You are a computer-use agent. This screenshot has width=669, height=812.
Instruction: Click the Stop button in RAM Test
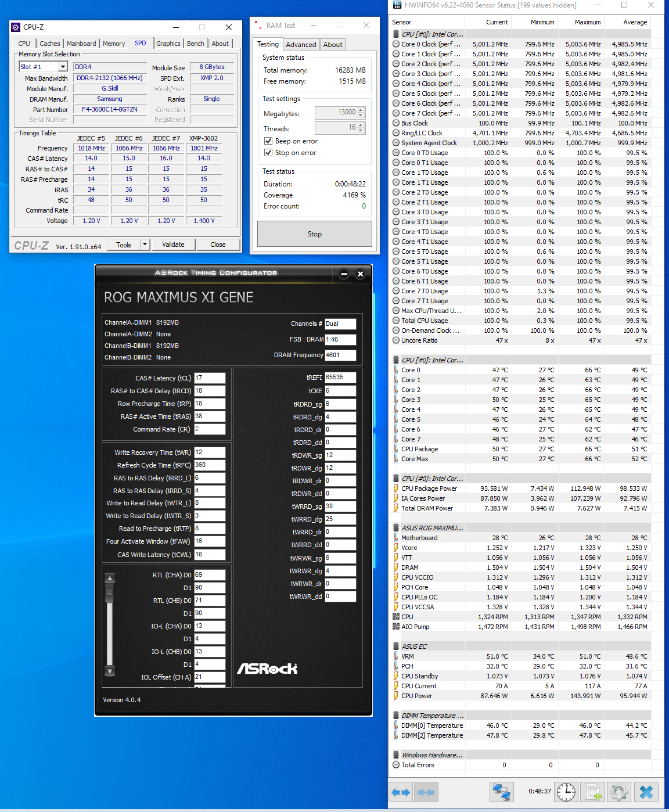[315, 234]
